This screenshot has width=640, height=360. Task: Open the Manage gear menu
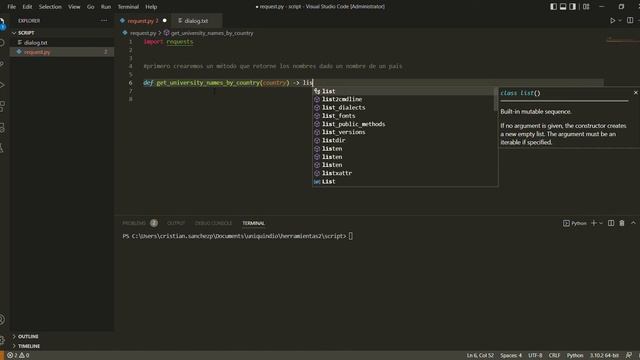pos(2,340)
